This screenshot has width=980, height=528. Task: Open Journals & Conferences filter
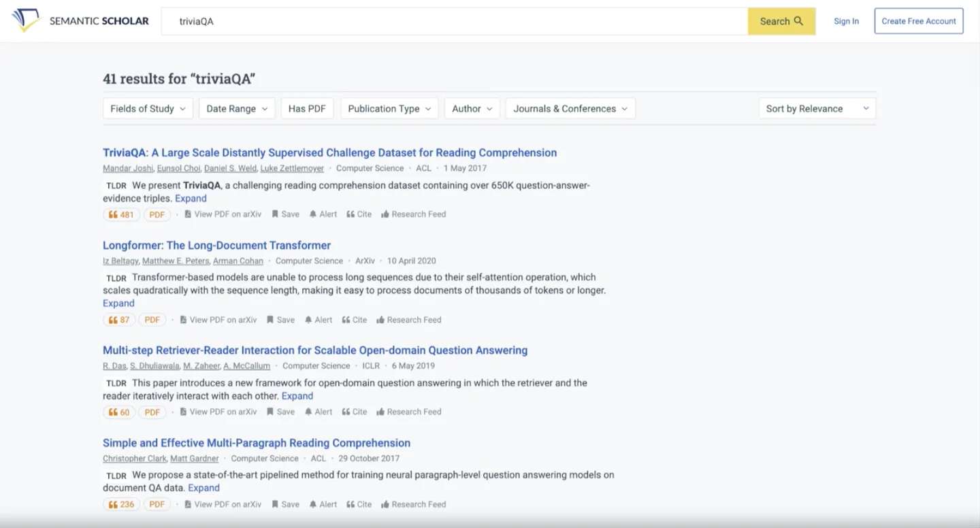pos(570,108)
